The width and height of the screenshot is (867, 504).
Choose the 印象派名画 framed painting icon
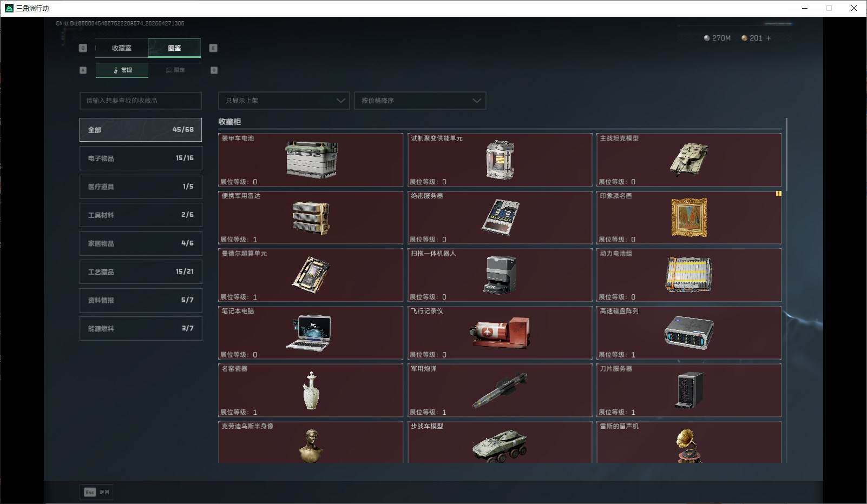(689, 217)
